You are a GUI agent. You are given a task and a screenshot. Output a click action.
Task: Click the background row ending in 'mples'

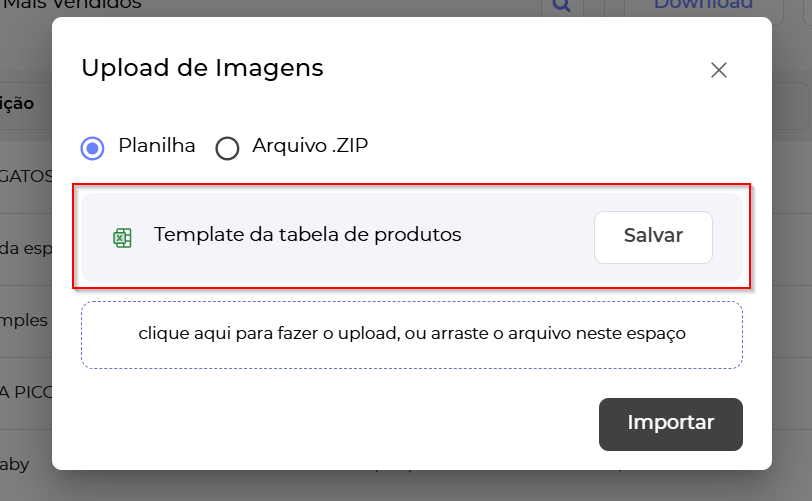[x=26, y=320]
